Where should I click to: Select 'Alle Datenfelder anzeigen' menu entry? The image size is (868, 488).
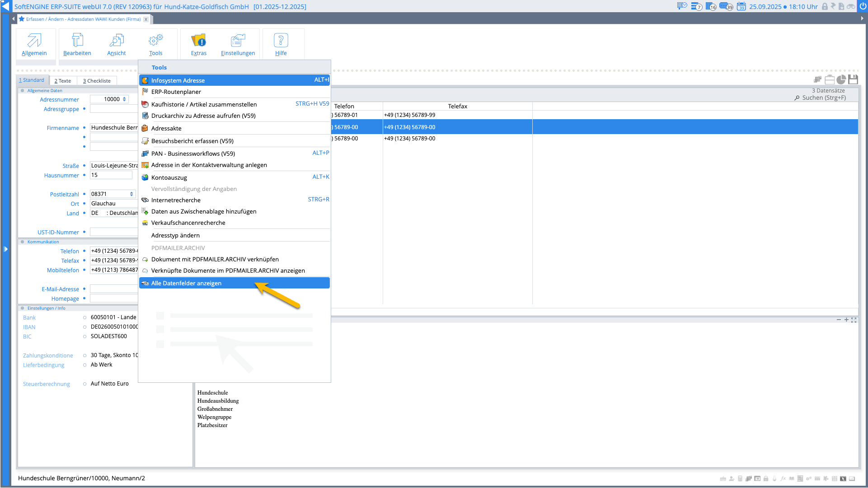point(186,284)
